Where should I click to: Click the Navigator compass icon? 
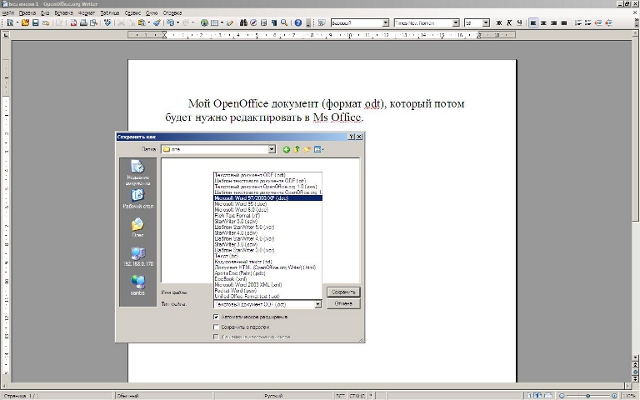[x=253, y=23]
